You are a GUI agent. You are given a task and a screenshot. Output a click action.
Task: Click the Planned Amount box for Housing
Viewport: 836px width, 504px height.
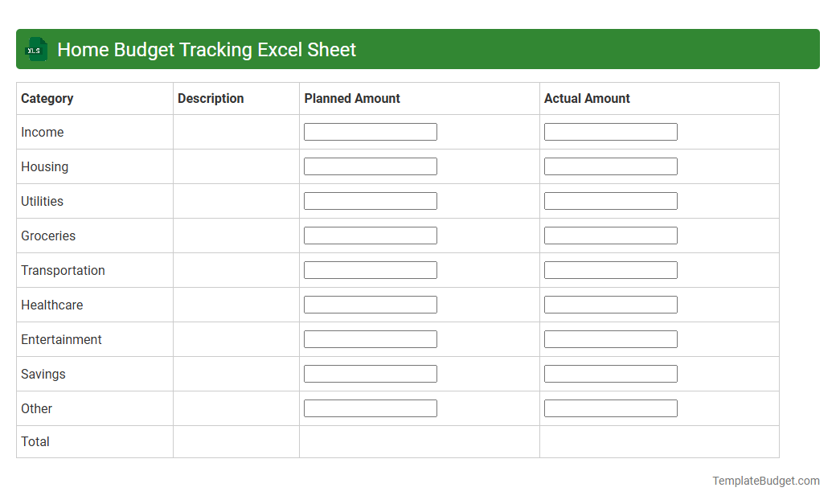(x=370, y=166)
